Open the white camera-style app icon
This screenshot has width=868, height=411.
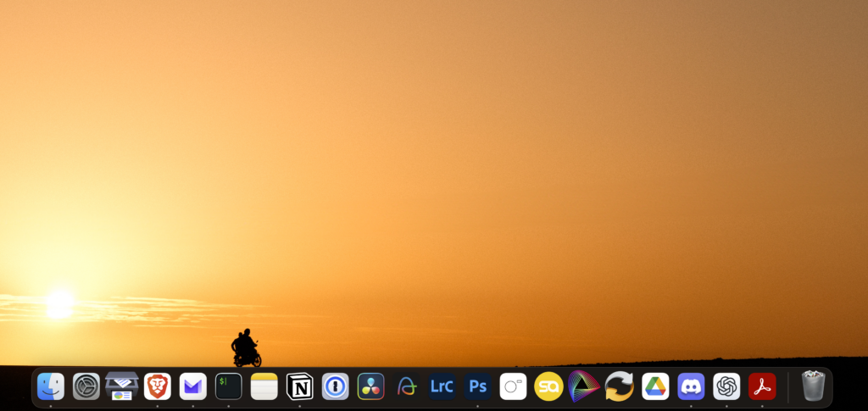pyautogui.click(x=513, y=386)
